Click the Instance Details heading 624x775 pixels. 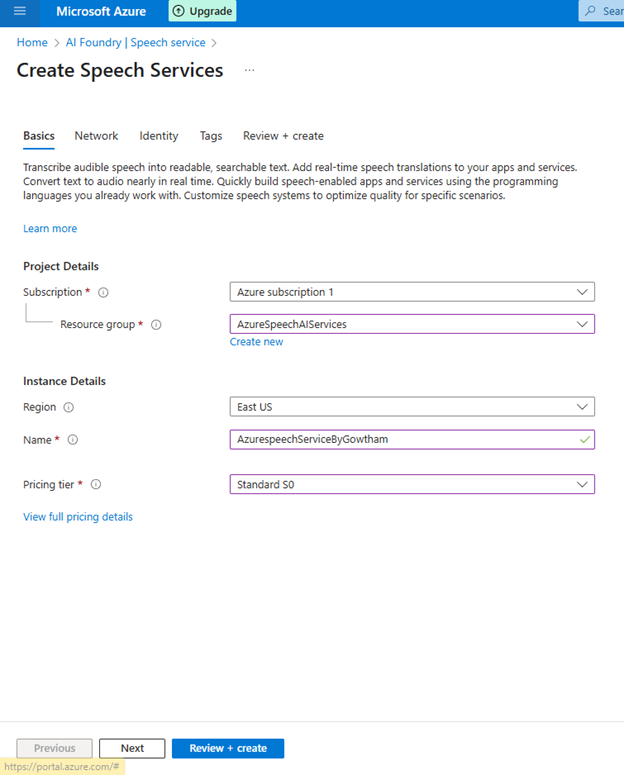click(64, 381)
